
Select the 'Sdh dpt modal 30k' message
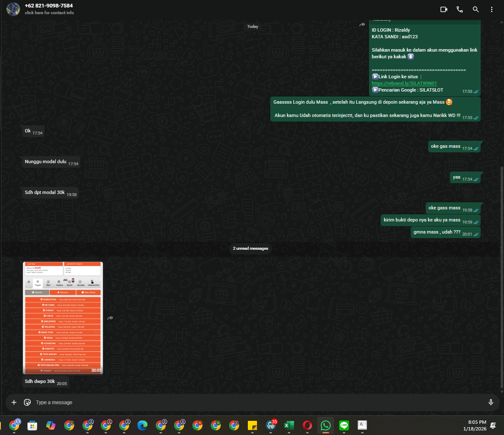[50, 193]
